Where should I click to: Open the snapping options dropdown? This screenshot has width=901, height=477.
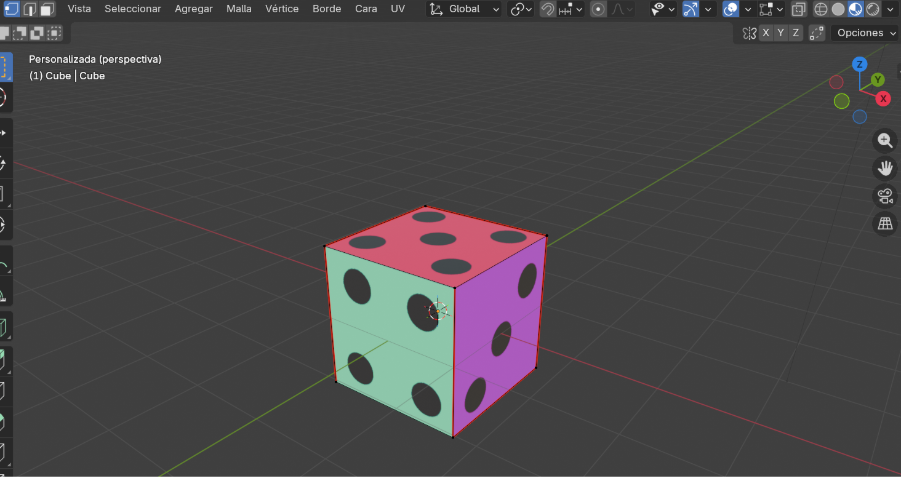(x=571, y=9)
